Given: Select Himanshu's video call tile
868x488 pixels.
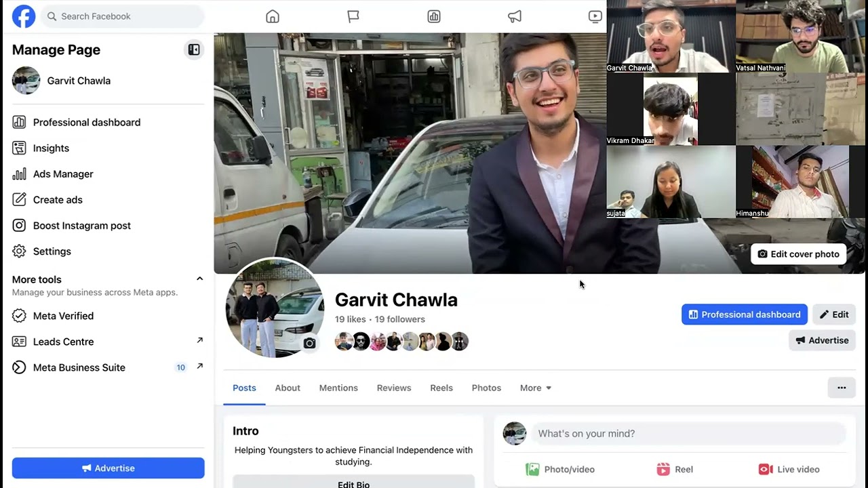Looking at the screenshot, I should pos(801,182).
